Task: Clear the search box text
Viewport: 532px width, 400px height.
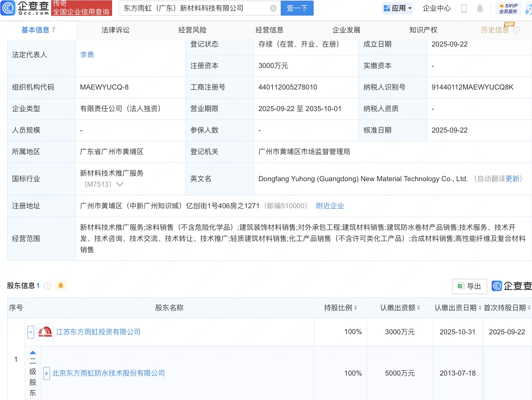Action: (273, 8)
